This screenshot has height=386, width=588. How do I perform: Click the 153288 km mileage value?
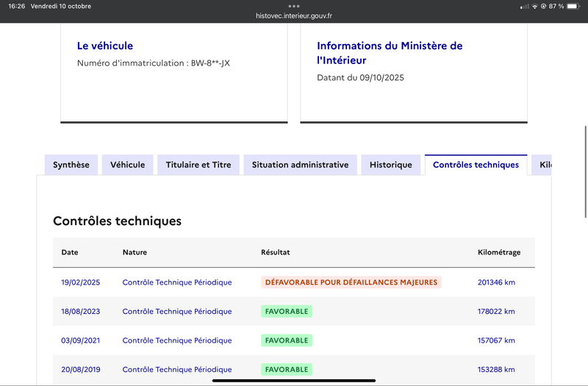[496, 369]
